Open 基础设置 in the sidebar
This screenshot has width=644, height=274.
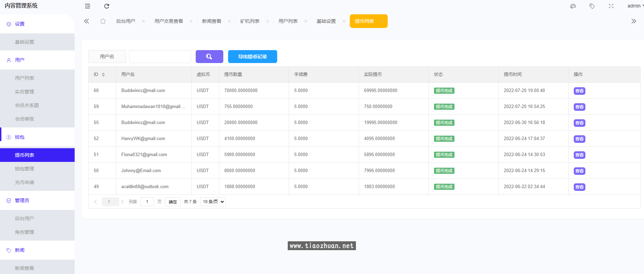pyautogui.click(x=37, y=42)
